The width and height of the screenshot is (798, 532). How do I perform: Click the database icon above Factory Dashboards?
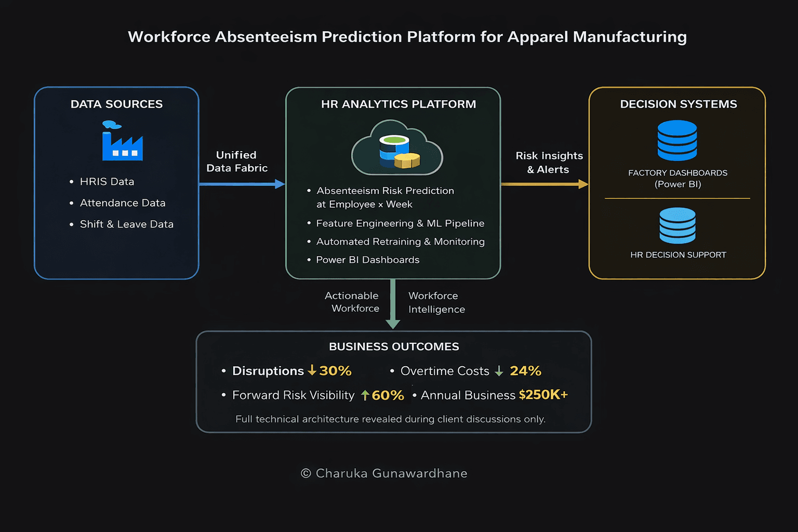[677, 140]
